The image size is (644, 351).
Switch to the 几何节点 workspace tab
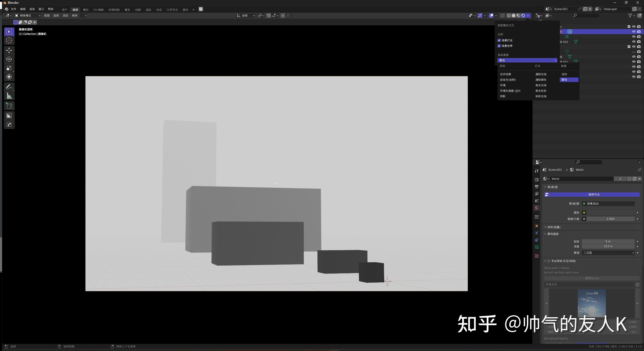tap(172, 10)
